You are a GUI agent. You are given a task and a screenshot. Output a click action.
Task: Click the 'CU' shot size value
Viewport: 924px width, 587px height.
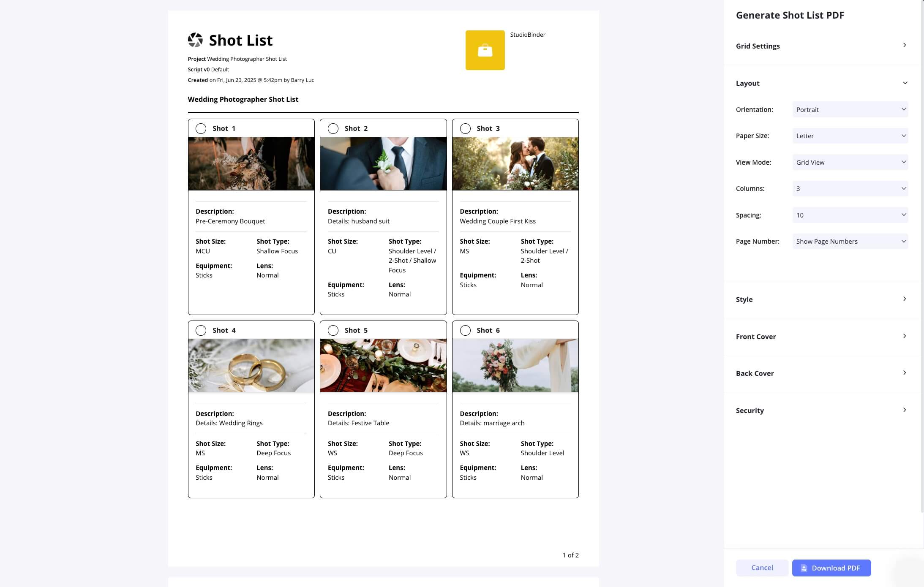point(332,251)
